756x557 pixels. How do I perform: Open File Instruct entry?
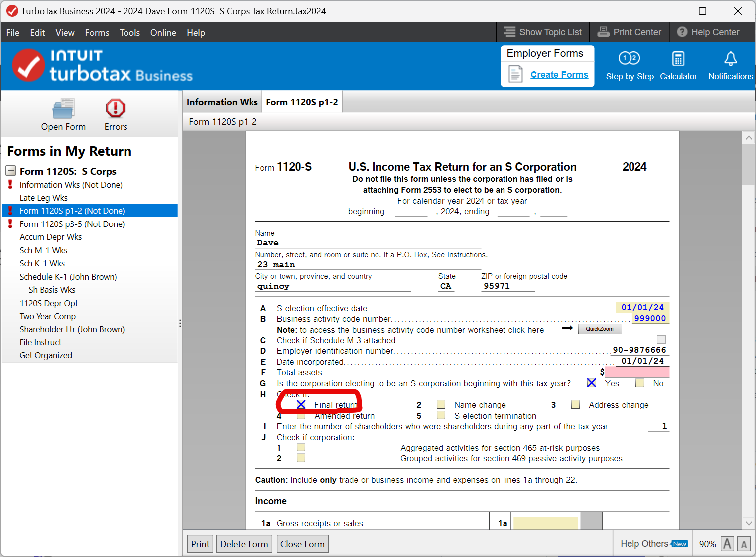tap(41, 342)
